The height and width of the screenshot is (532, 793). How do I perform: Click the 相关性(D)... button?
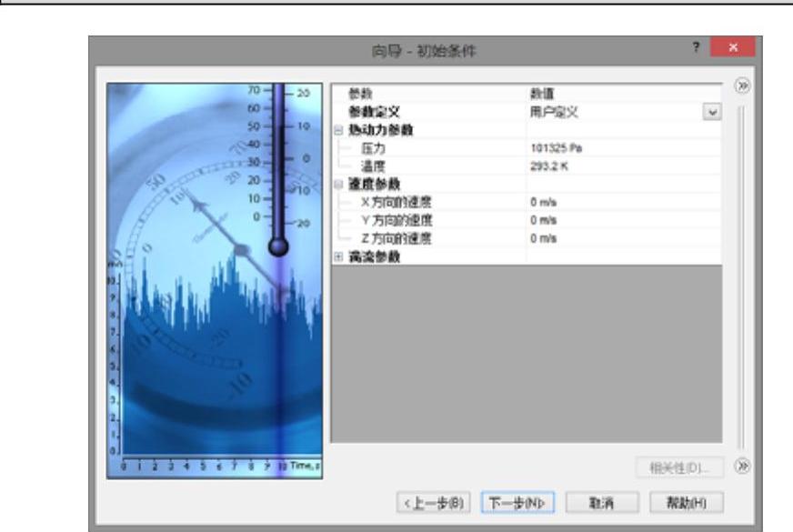679,467
